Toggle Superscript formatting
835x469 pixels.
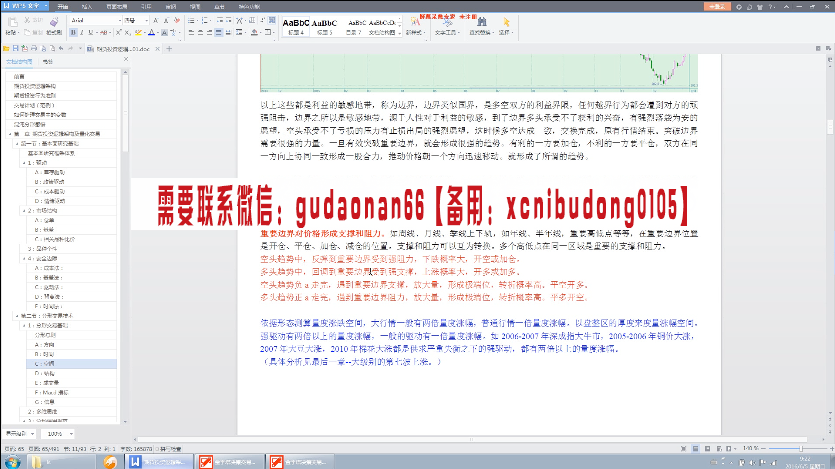[x=118, y=32]
